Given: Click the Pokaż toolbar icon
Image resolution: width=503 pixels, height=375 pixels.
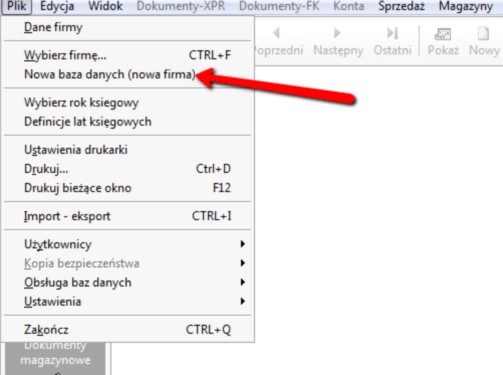Looking at the screenshot, I should 443,34.
